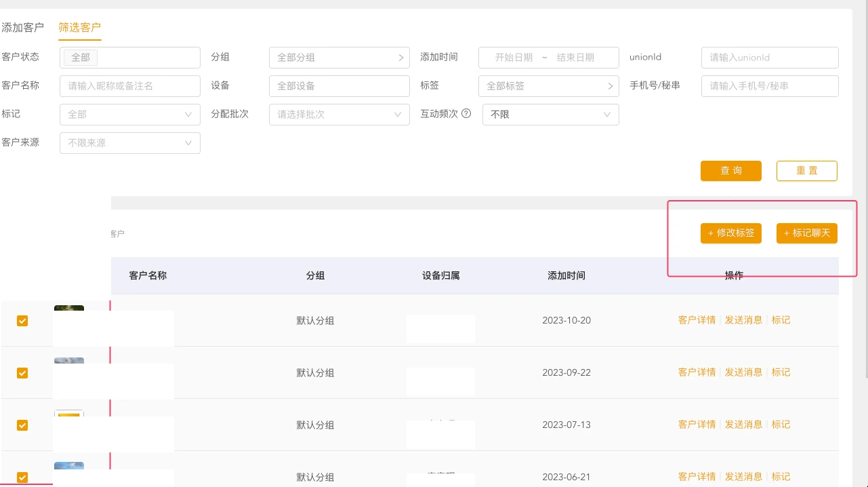Open 客户详情 for the 2023-07-13 row
Viewport: 868px width, 487px height.
coord(697,425)
